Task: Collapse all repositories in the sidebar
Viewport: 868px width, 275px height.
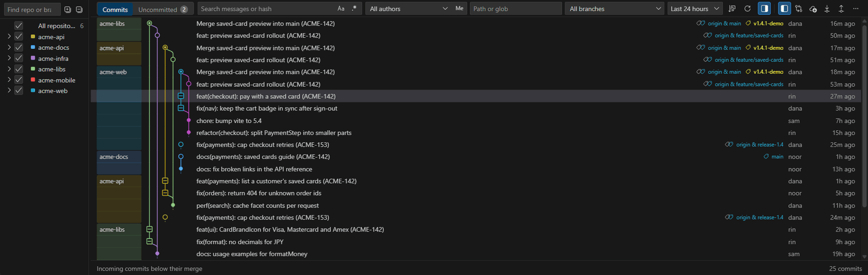Action: [x=79, y=9]
